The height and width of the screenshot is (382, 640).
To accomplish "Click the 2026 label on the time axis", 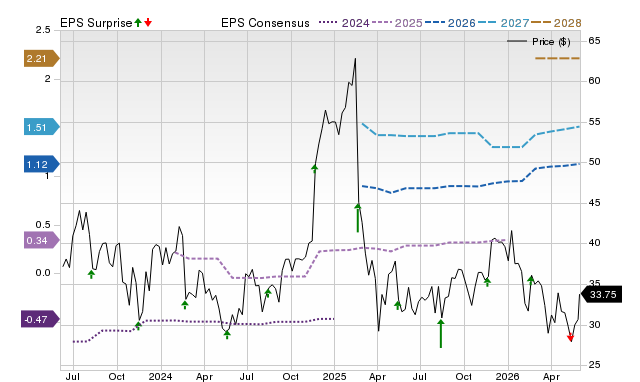I will coord(507,376).
